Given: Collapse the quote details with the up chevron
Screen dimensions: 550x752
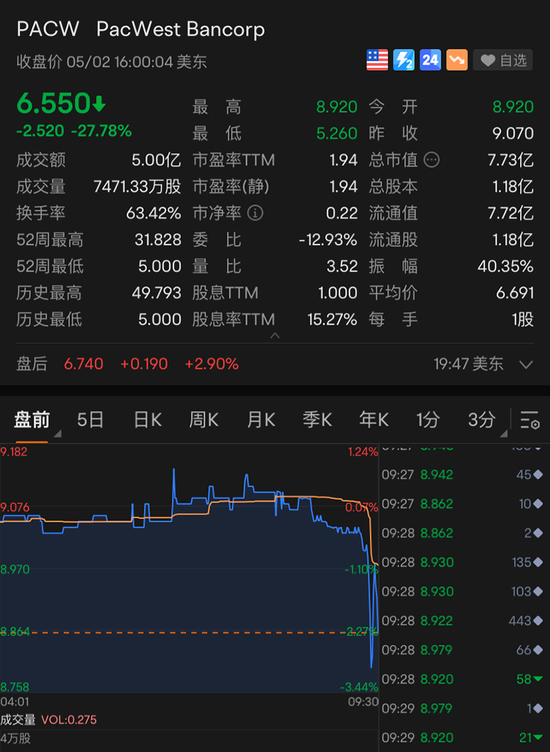Looking at the screenshot, I should pos(275,336).
